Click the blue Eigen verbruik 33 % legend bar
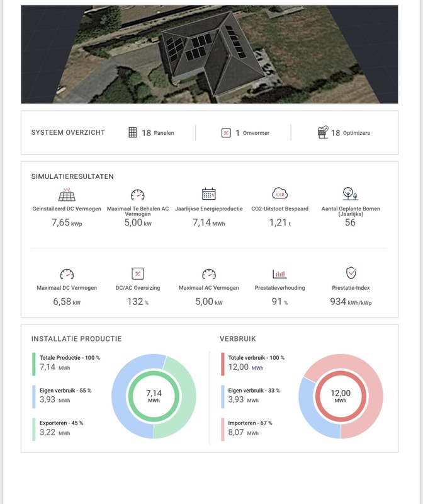The height and width of the screenshot is (504, 423). click(x=223, y=397)
